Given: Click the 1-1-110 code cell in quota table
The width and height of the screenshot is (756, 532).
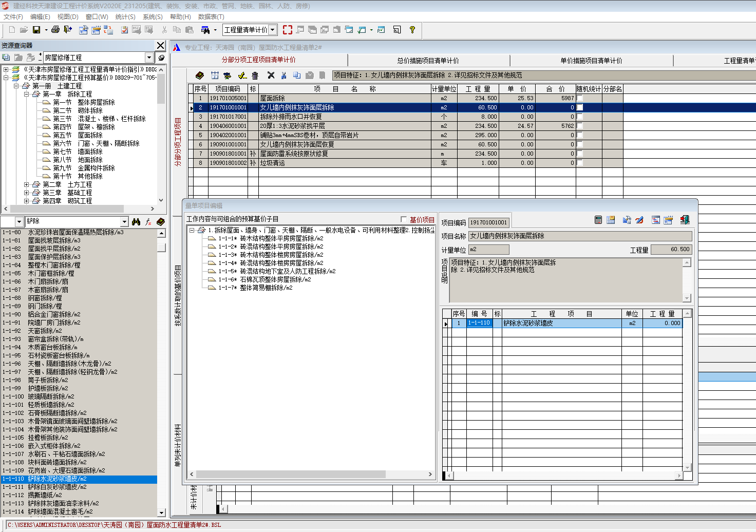Looking at the screenshot, I should pos(479,323).
